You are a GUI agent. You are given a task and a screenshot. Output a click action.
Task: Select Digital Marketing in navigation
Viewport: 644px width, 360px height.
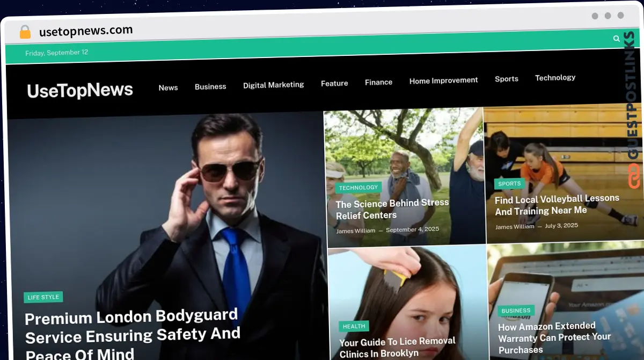point(273,85)
